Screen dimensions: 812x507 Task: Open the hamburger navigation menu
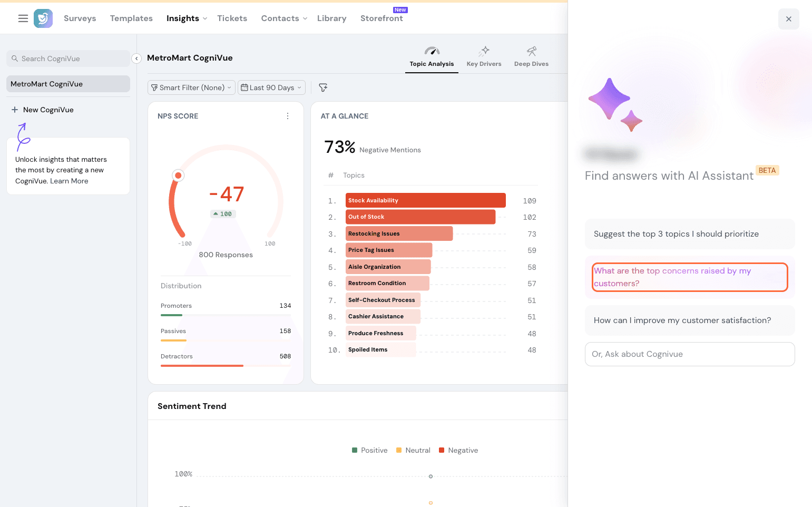(x=23, y=18)
